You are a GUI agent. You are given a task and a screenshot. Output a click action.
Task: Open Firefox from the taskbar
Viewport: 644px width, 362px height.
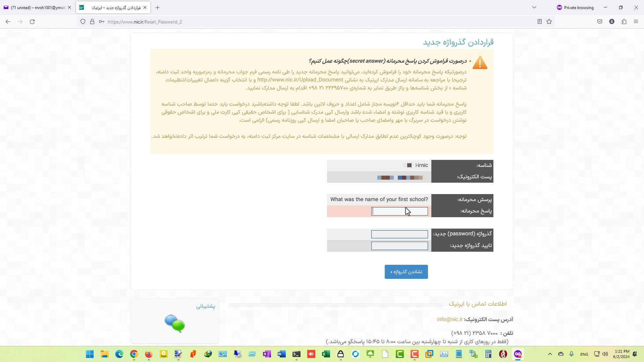pos(149,354)
